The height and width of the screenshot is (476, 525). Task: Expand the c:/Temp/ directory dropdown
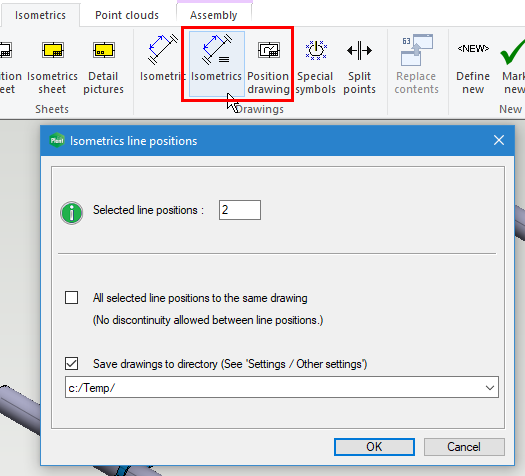tap(490, 388)
